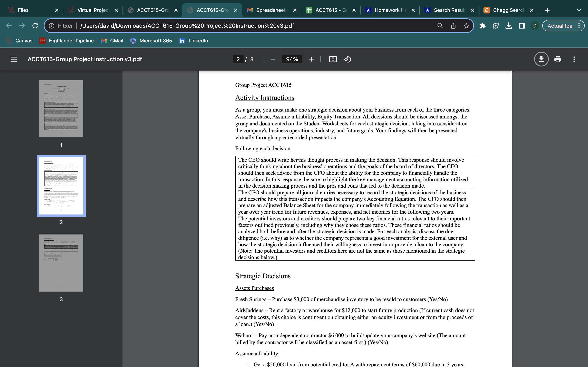The height and width of the screenshot is (367, 588).
Task: Click the page number input showing 2
Action: [238, 59]
